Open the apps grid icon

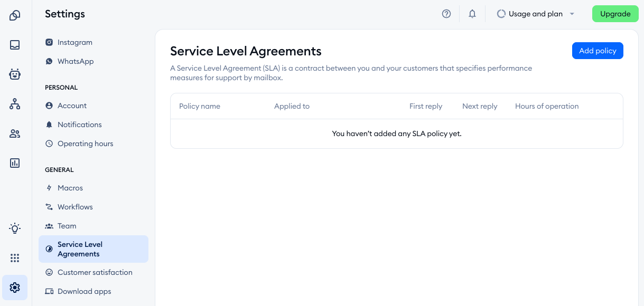coord(15,258)
